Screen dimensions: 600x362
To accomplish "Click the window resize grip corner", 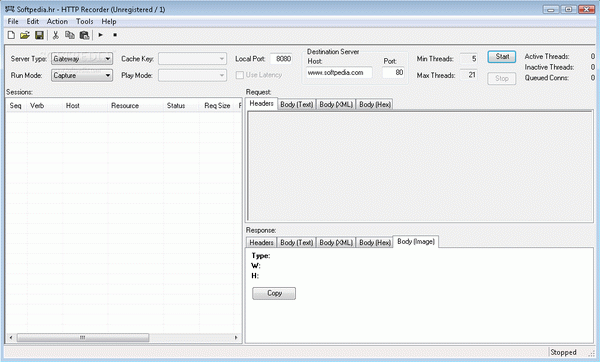I will point(592,354).
